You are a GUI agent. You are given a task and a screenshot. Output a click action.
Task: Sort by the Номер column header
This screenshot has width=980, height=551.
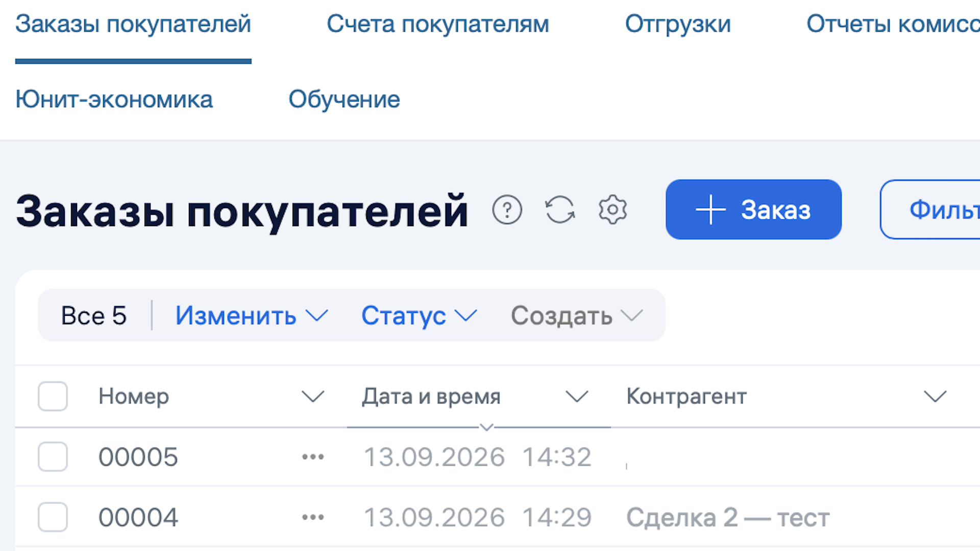134,396
